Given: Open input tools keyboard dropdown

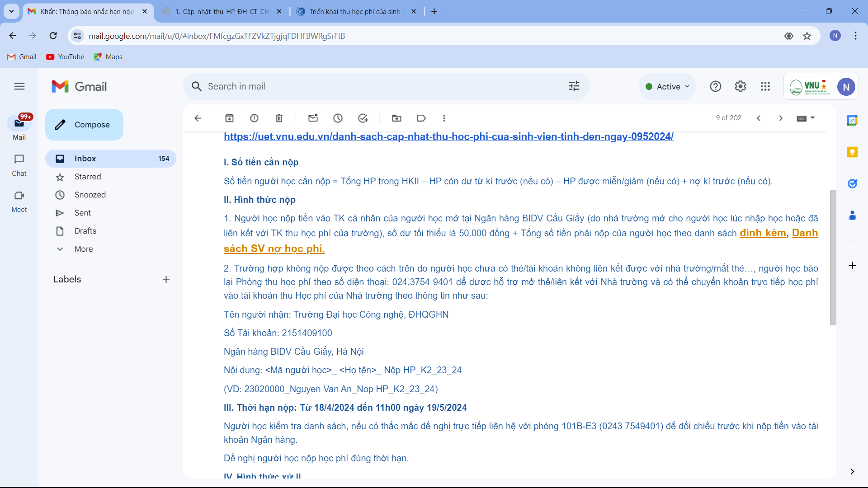Looking at the screenshot, I should coord(806,118).
